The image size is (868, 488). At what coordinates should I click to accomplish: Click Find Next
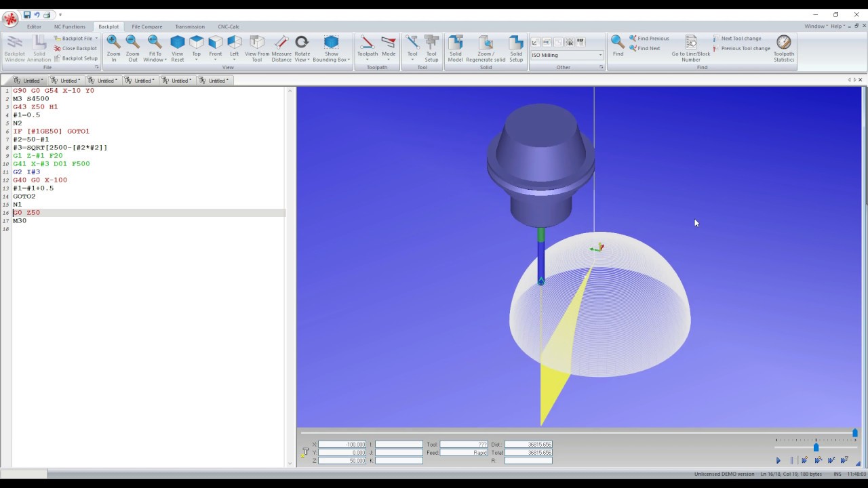644,48
